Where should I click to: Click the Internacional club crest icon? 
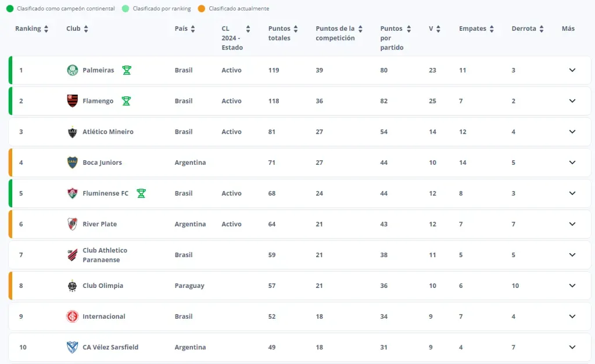(x=72, y=316)
